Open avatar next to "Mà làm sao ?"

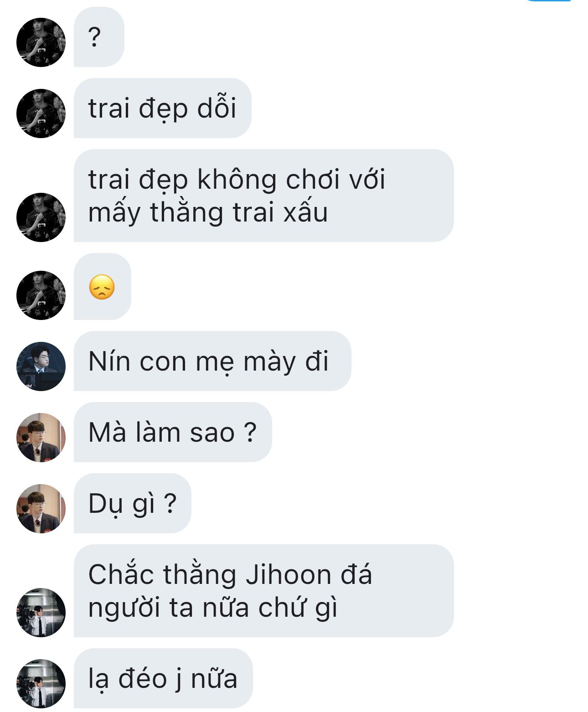(x=41, y=438)
